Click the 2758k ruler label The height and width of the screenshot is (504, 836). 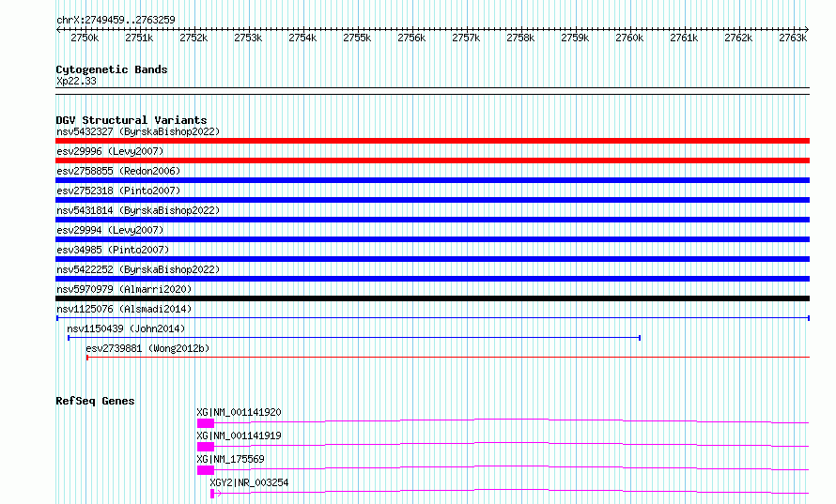coord(520,38)
